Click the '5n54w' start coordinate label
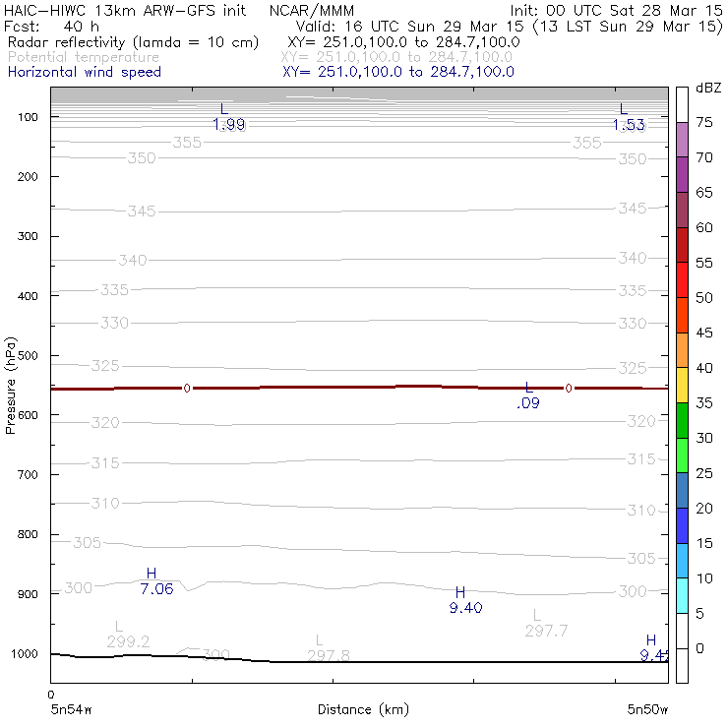This screenshot has width=728, height=728. pos(71,709)
